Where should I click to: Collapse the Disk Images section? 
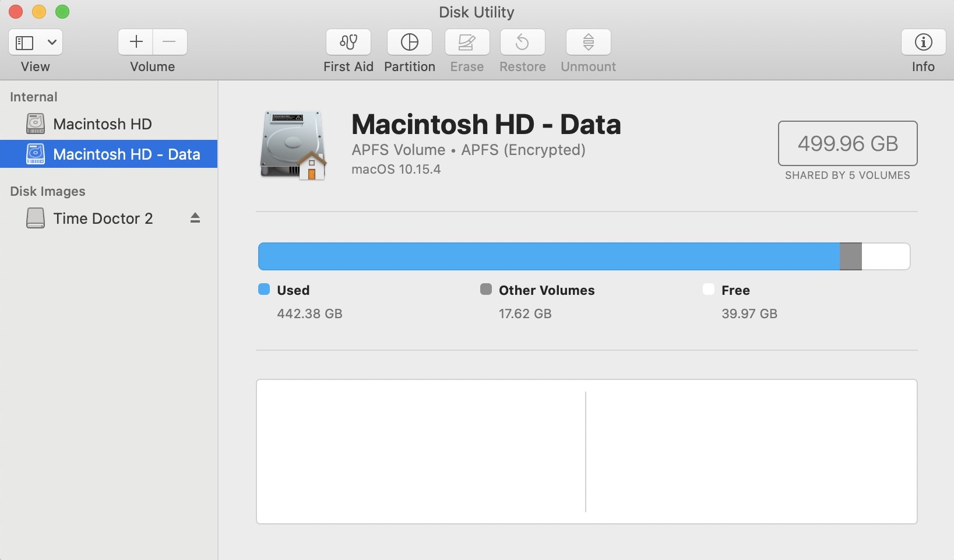pos(48,191)
